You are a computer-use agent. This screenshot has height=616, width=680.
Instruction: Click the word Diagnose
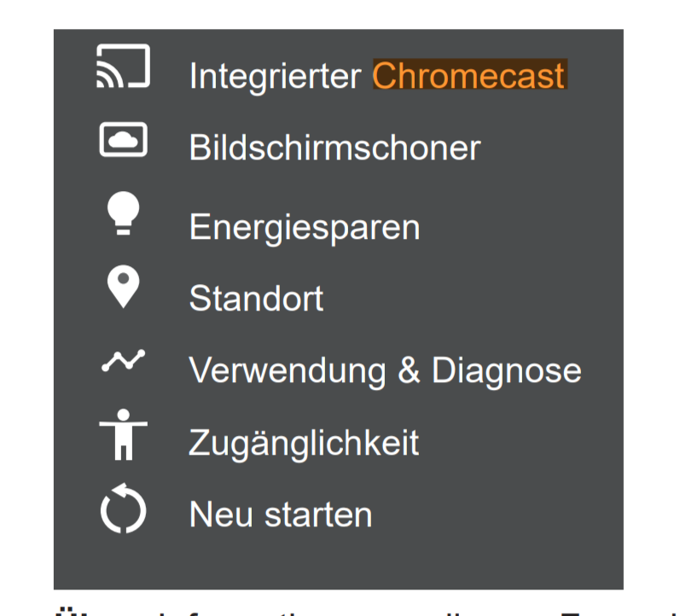[506, 371]
